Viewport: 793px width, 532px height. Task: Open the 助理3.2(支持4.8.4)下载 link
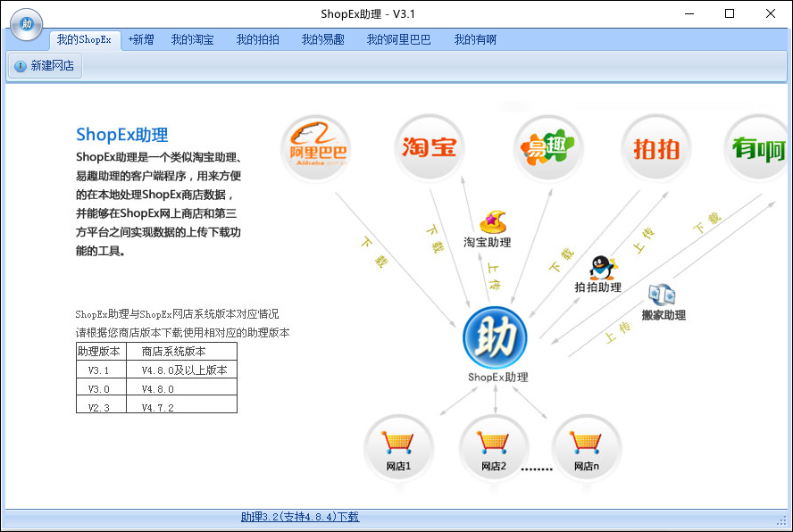pyautogui.click(x=300, y=517)
